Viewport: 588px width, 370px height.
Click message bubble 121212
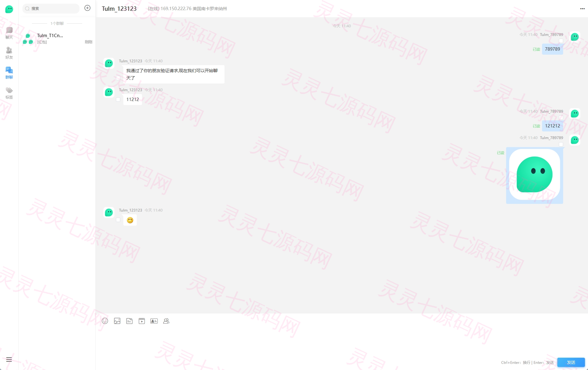[552, 126]
